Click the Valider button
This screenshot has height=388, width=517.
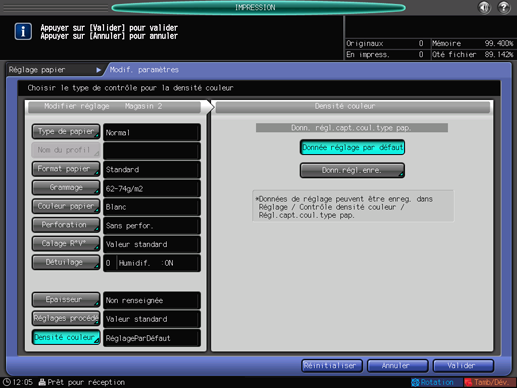[x=463, y=366]
